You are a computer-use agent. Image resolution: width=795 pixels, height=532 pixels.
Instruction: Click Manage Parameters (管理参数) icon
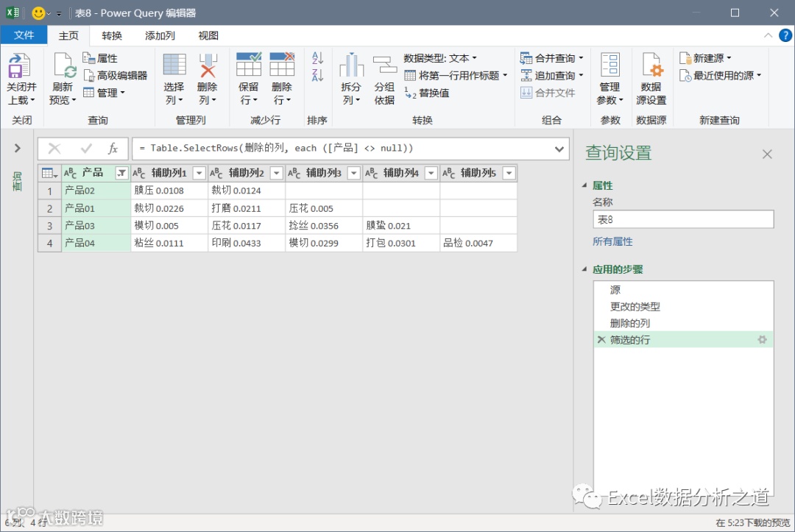point(610,65)
